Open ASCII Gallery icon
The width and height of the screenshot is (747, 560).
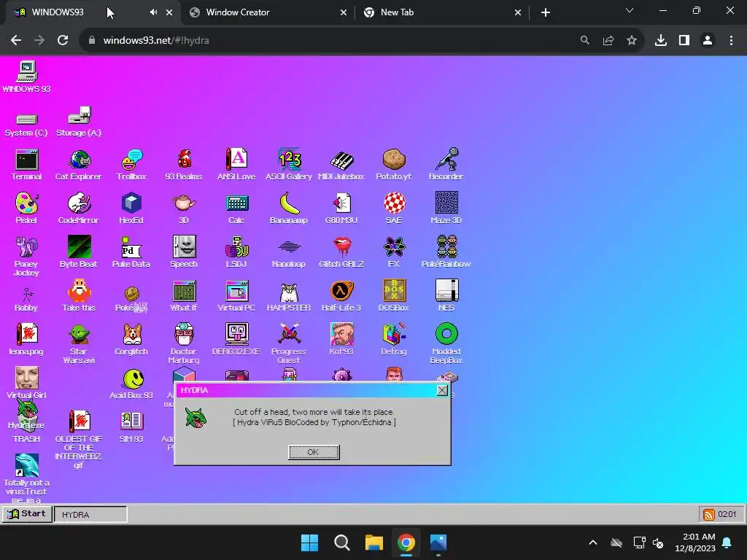point(289,165)
